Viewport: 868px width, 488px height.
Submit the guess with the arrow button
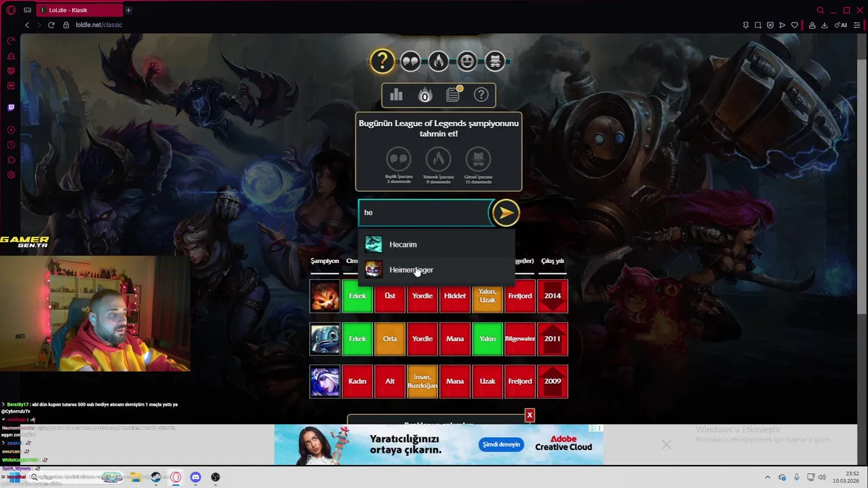pos(505,213)
